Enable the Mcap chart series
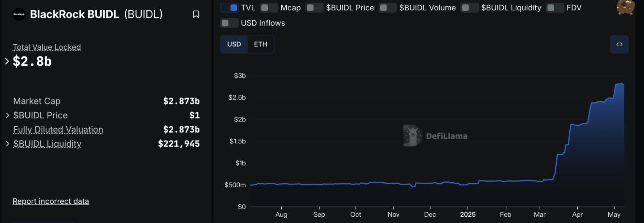The width and height of the screenshot is (644, 223). pyautogui.click(x=269, y=8)
